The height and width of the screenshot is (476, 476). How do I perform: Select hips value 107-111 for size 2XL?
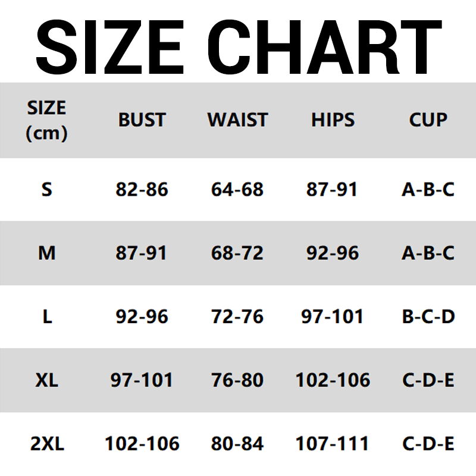click(x=333, y=444)
